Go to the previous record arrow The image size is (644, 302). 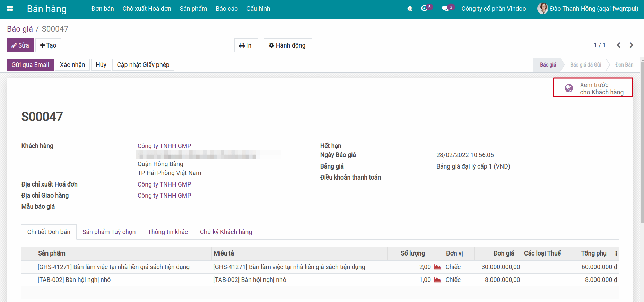[618, 45]
